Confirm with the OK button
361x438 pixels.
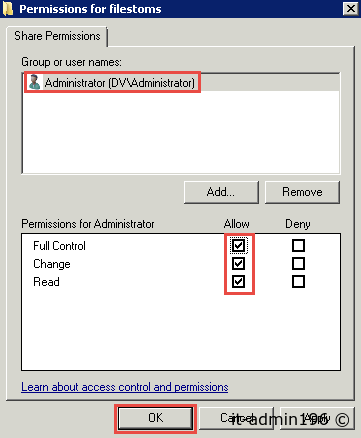(155, 418)
